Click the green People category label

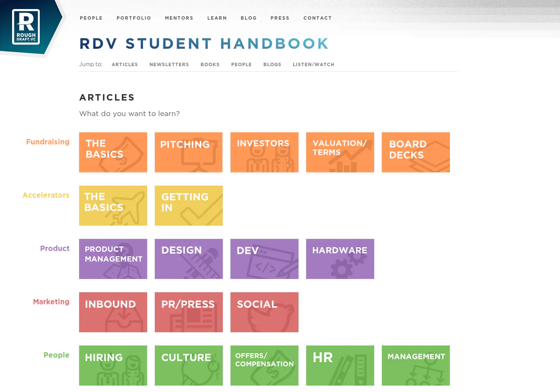[x=56, y=355]
